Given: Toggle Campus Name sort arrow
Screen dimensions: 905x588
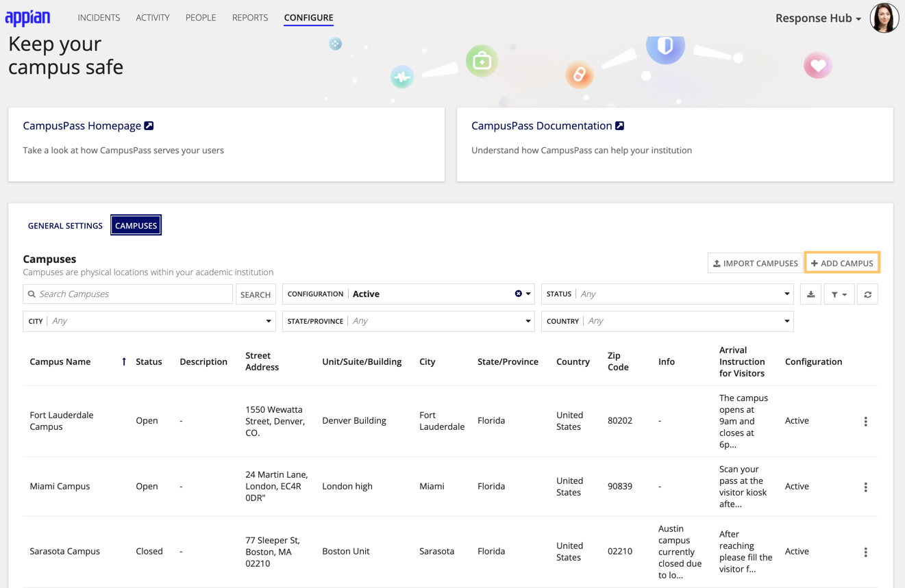Looking at the screenshot, I should 124,361.
